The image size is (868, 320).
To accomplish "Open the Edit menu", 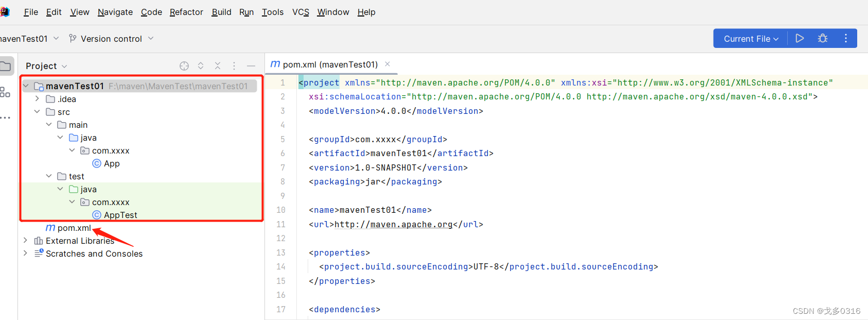I will tap(54, 12).
